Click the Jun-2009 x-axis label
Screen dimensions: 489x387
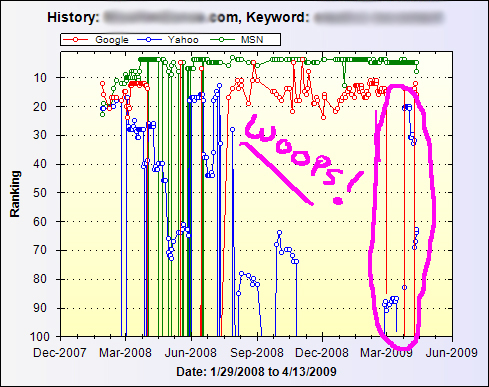point(452,353)
